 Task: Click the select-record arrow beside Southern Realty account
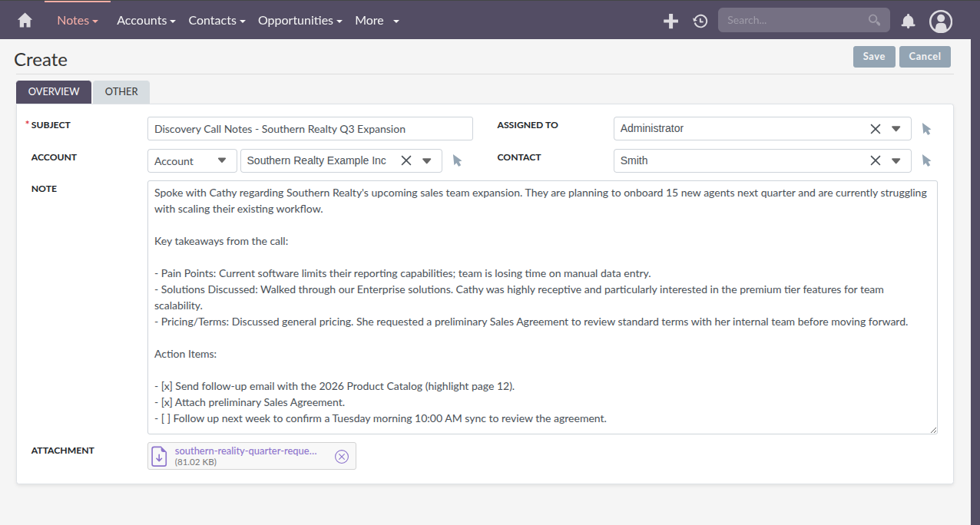pos(457,160)
